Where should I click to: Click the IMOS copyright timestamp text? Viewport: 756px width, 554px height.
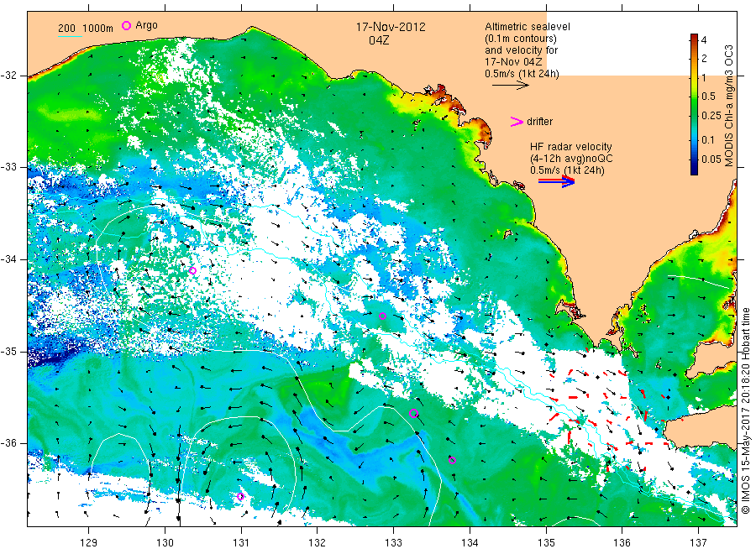[745, 411]
